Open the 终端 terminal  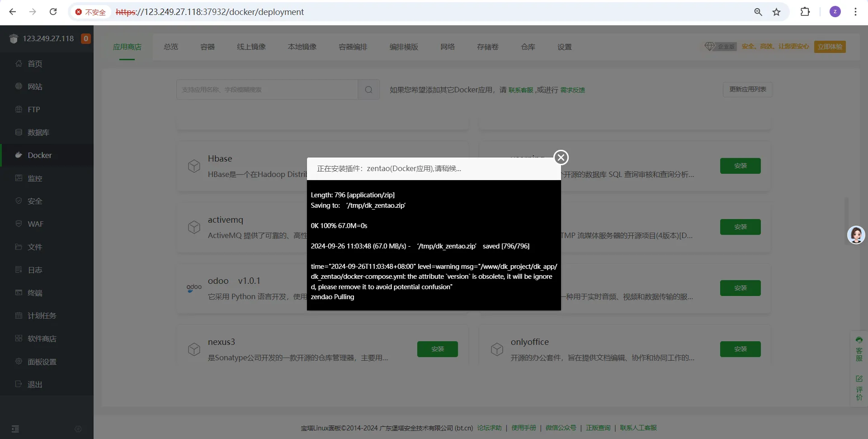pos(47,293)
